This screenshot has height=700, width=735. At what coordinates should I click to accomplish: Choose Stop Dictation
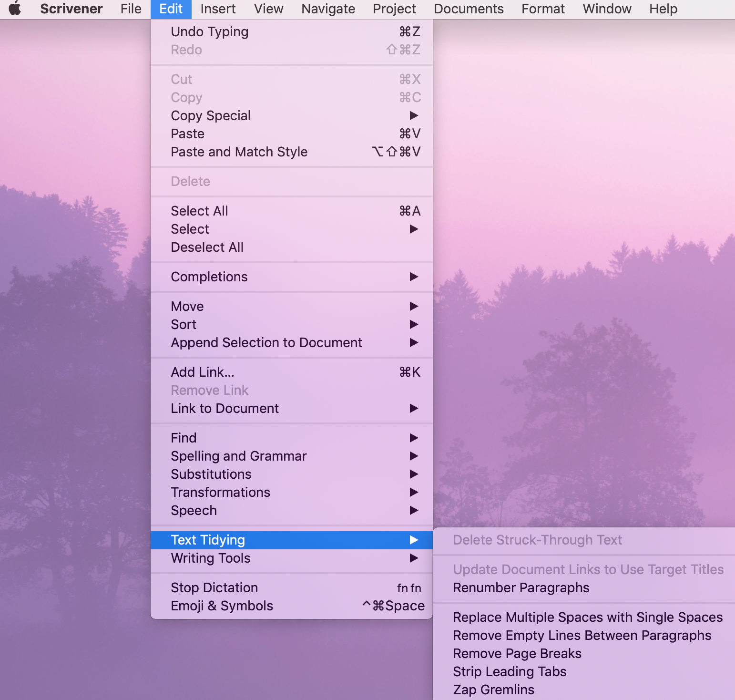[292, 587]
